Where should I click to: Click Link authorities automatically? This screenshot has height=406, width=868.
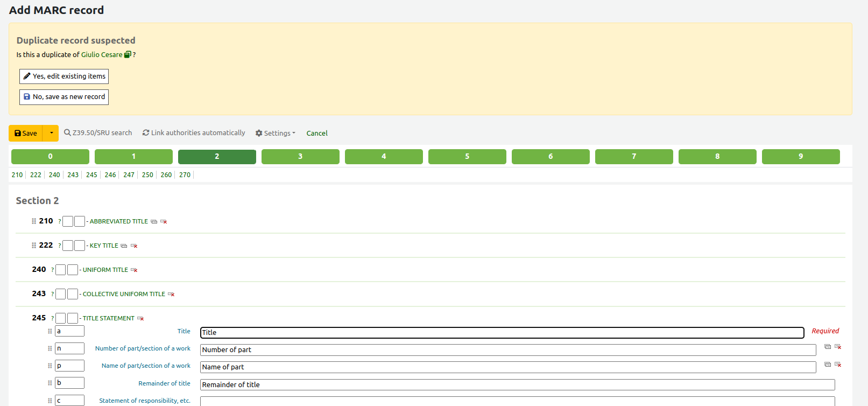point(194,133)
